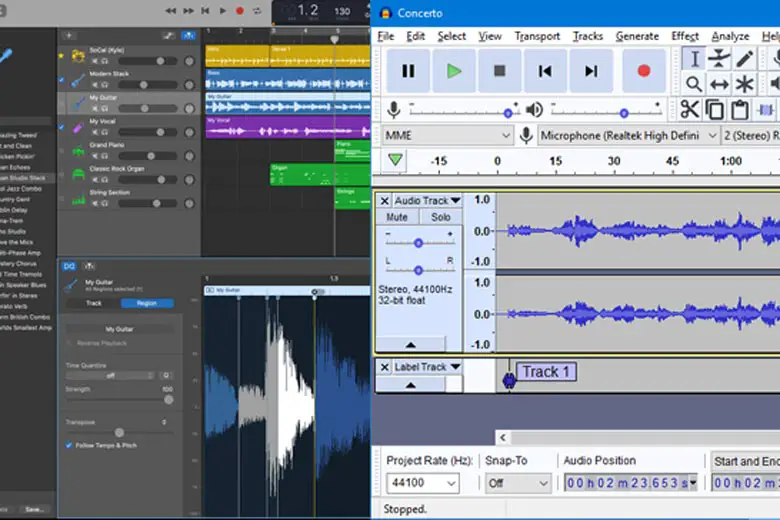Close the Audio Track with X
The height and width of the screenshot is (520, 780).
click(385, 201)
